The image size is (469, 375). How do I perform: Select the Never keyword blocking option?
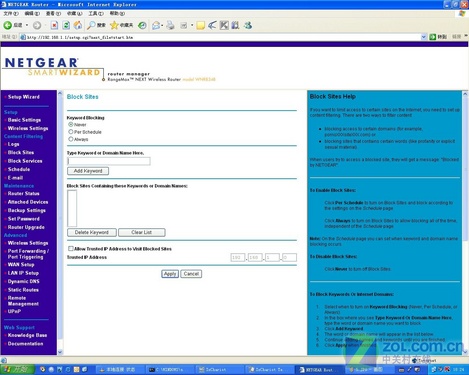coord(71,124)
